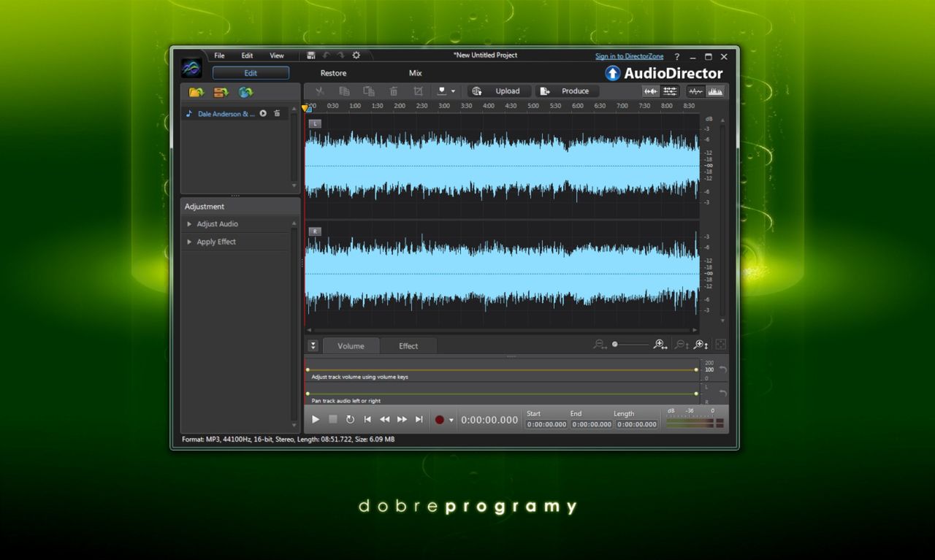Click the marker icon in edit toolbar
This screenshot has width=935, height=560.
pyautogui.click(x=442, y=91)
